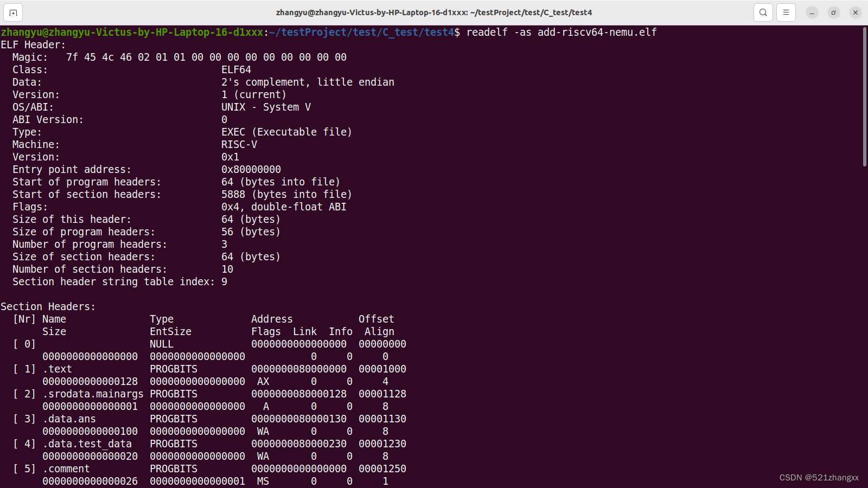Image resolution: width=868 pixels, height=488 pixels.
Task: Click the readelf command text
Action: tap(561, 32)
